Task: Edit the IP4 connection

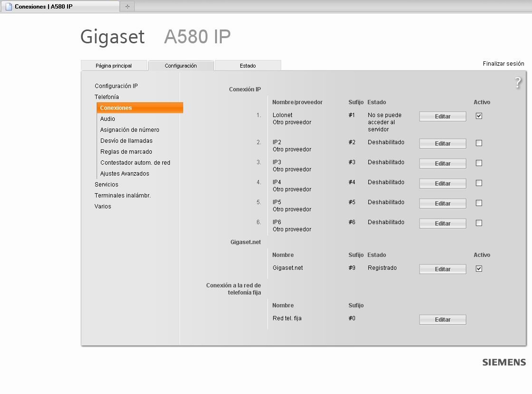Action: 442,183
